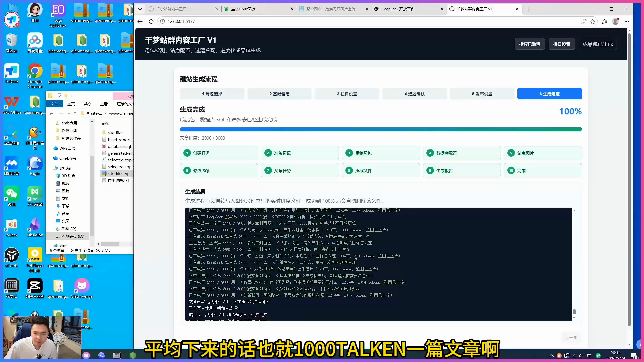Open password key icon in address bar
This screenshot has width=644, height=362.
tap(584, 21)
